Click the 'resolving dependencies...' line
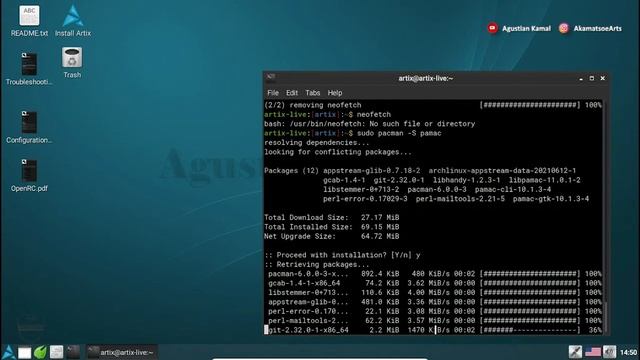This screenshot has width=640, height=360. tap(317, 142)
